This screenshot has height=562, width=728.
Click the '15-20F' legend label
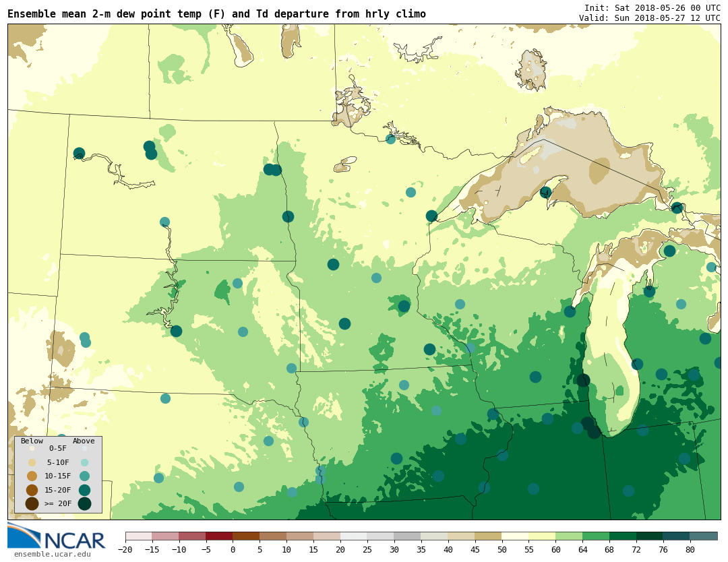click(x=58, y=490)
